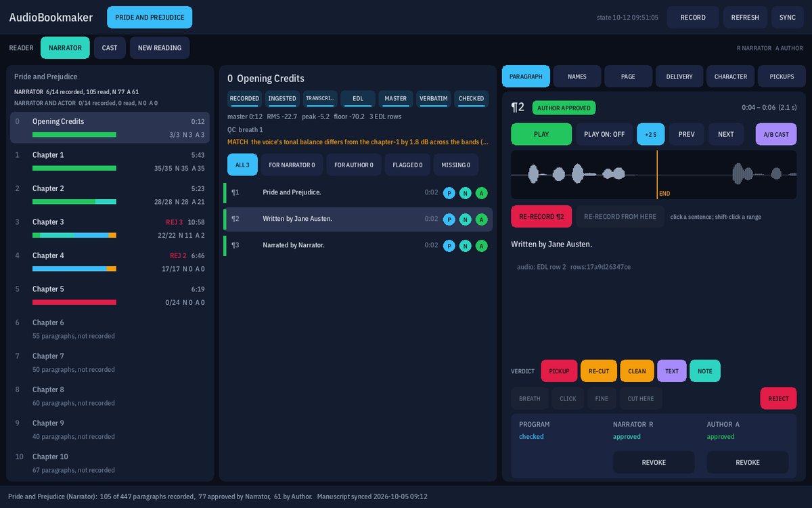The height and width of the screenshot is (508, 812).
Task: Filter paragraphs by FOR NARRATOR 0
Action: coord(292,165)
